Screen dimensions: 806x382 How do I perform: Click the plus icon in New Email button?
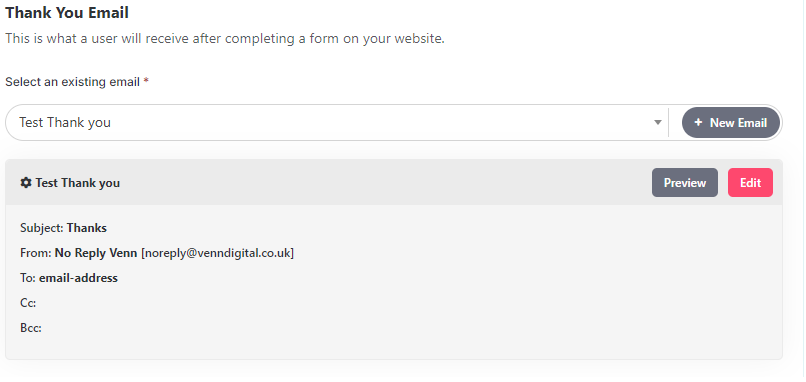click(698, 122)
